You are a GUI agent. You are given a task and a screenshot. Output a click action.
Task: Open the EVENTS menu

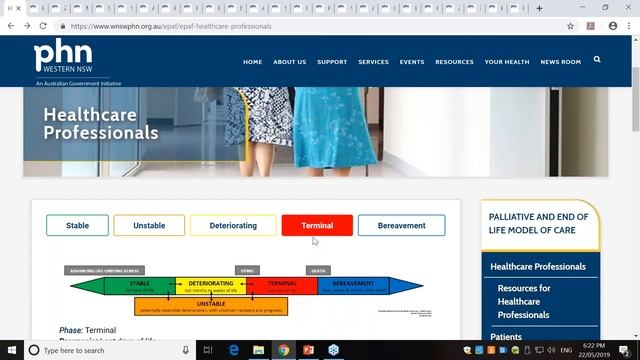(412, 62)
